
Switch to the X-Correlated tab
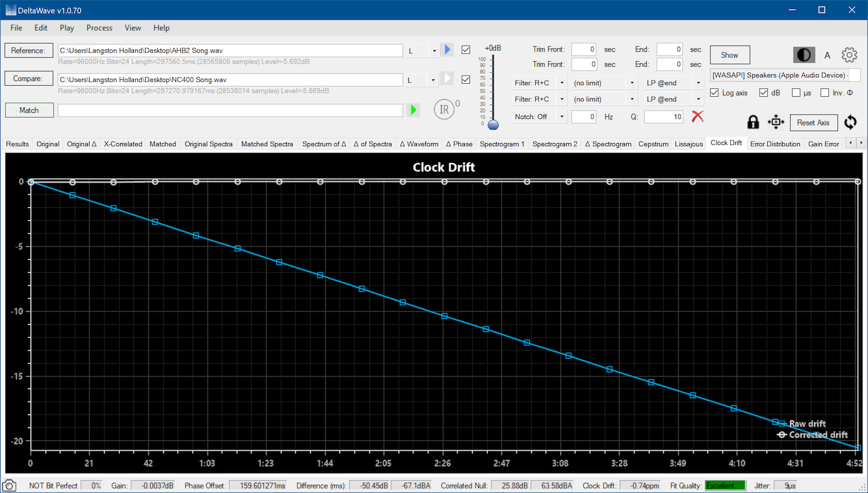pyautogui.click(x=123, y=144)
